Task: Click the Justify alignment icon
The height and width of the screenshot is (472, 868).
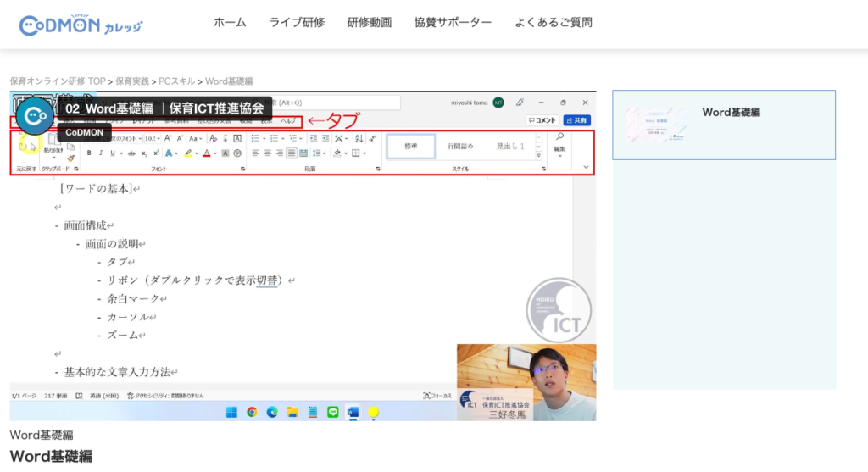Action: [x=292, y=153]
